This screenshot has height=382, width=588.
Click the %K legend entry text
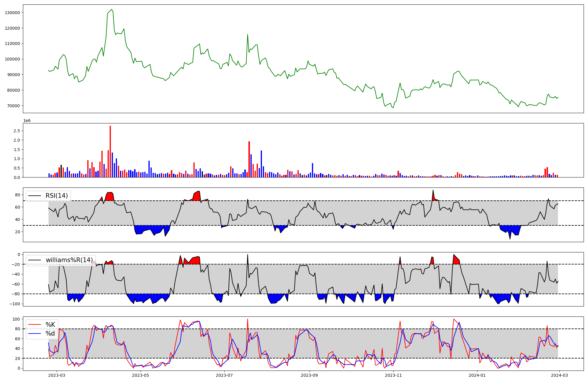50,324
